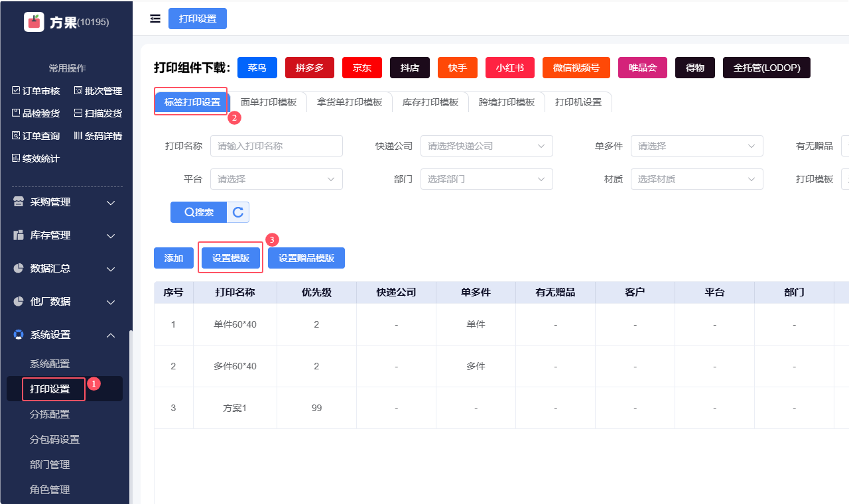The image size is (849, 504).
Task: Click the 设置模版 button
Action: click(231, 258)
